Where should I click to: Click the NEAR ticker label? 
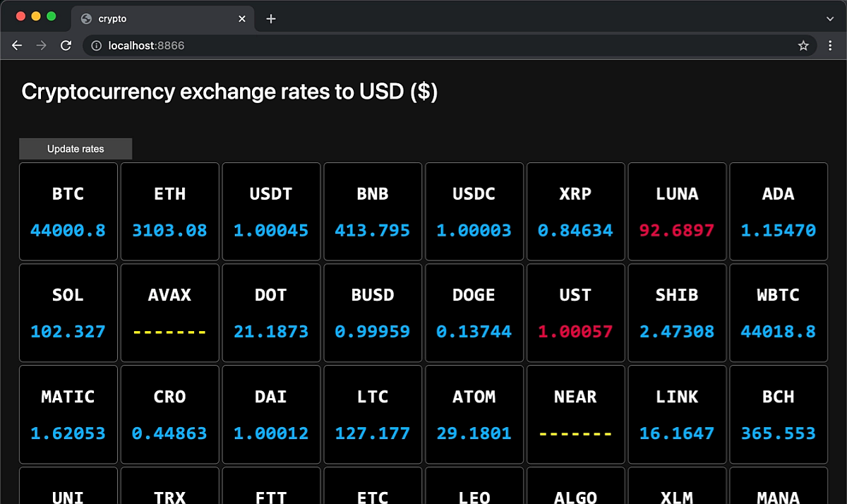(575, 397)
